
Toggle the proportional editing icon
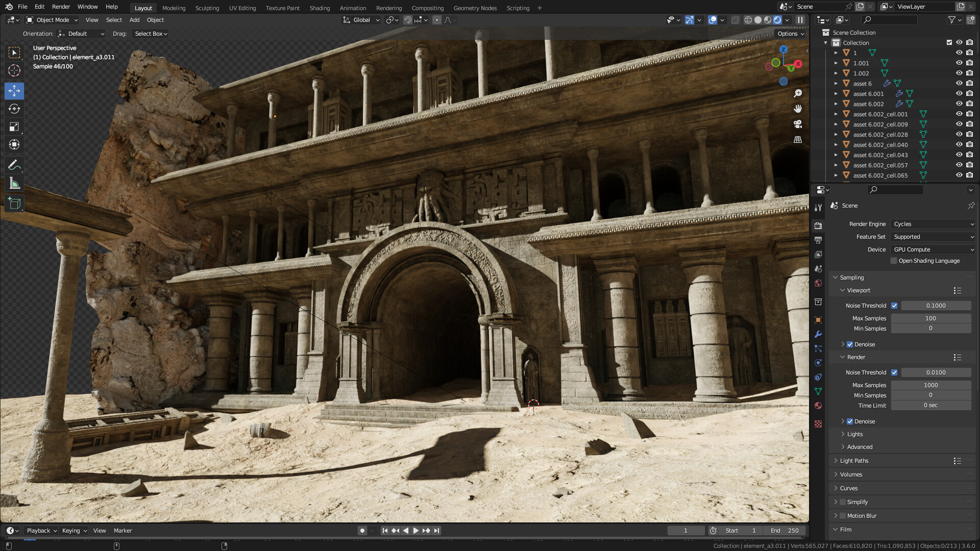[x=436, y=20]
